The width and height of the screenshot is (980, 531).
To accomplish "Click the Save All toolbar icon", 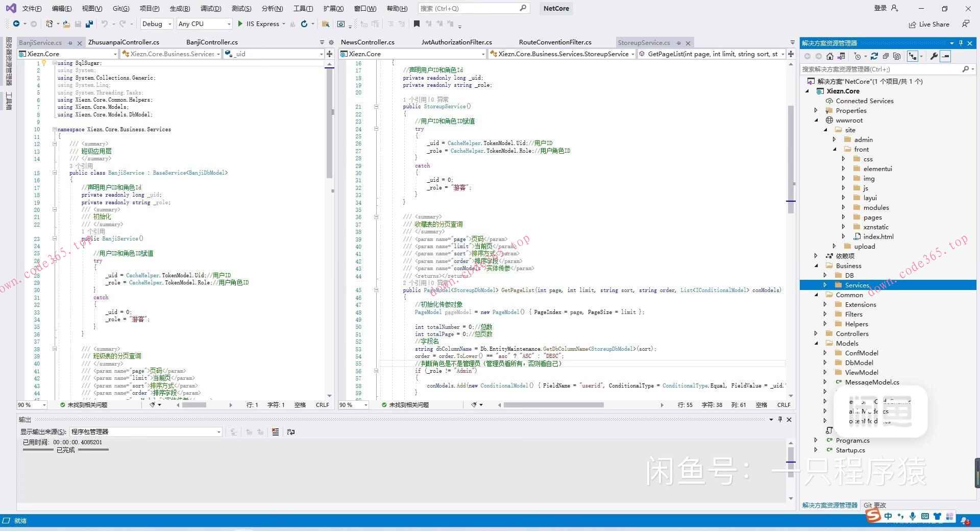I will coord(89,24).
